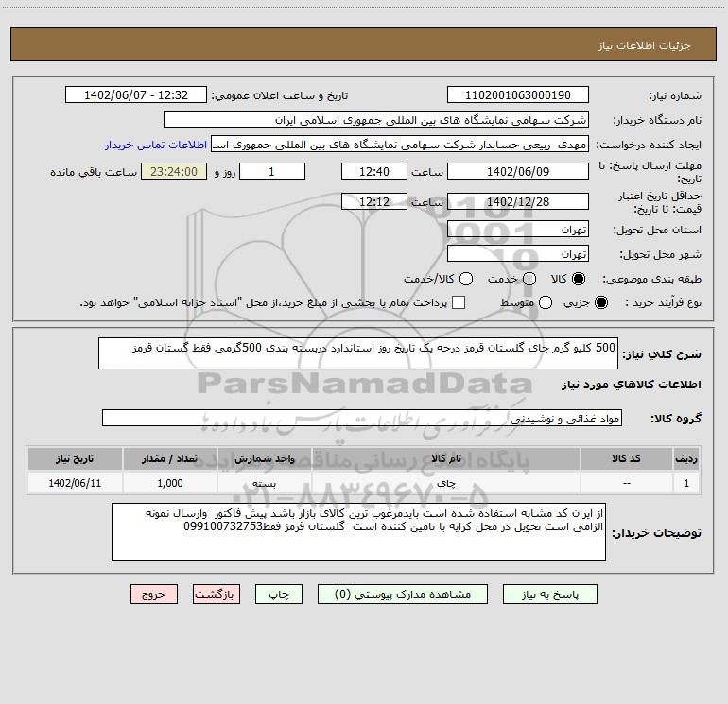Toggle the اسناد خزانه اسلامی payment checkbox

coord(459,302)
